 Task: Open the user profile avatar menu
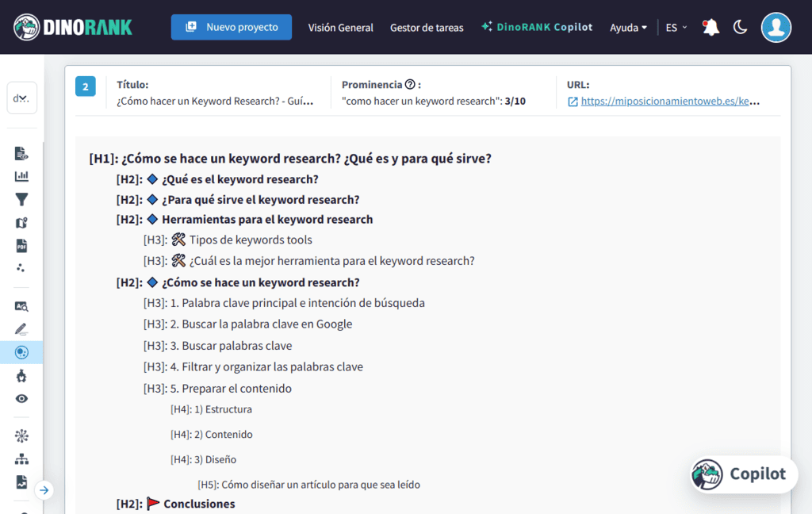coord(776,27)
